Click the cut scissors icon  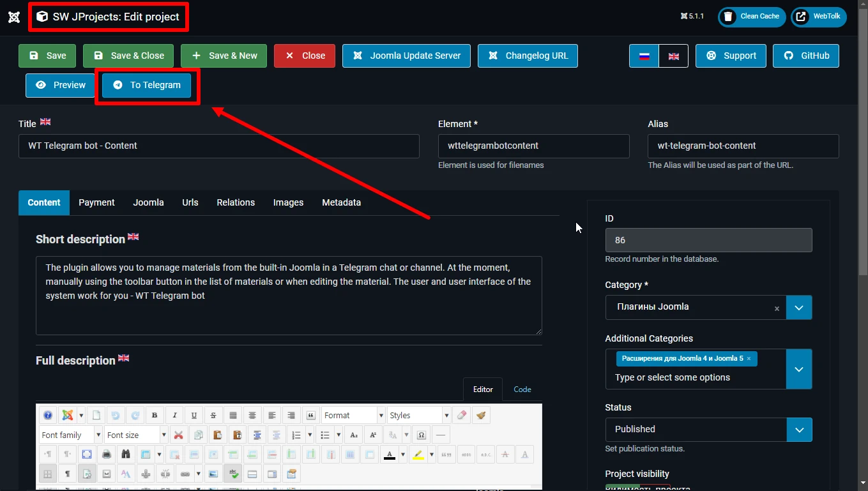point(178,435)
